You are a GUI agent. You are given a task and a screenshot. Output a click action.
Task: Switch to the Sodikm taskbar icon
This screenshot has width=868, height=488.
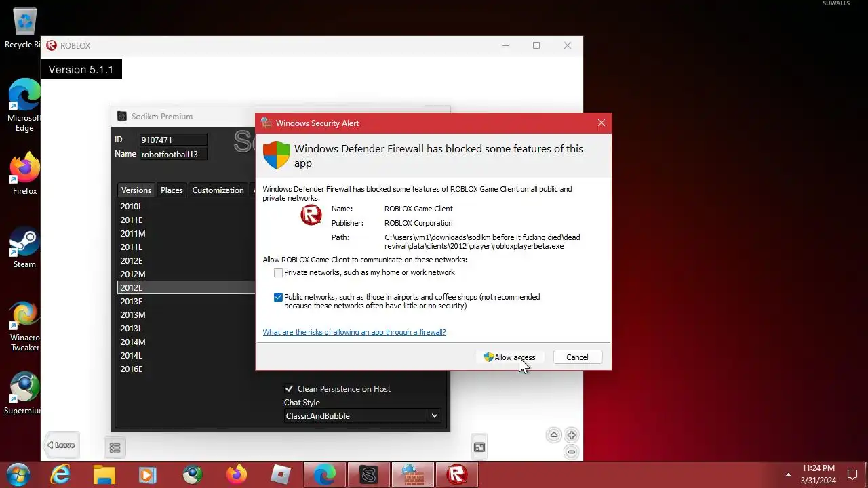coord(369,474)
